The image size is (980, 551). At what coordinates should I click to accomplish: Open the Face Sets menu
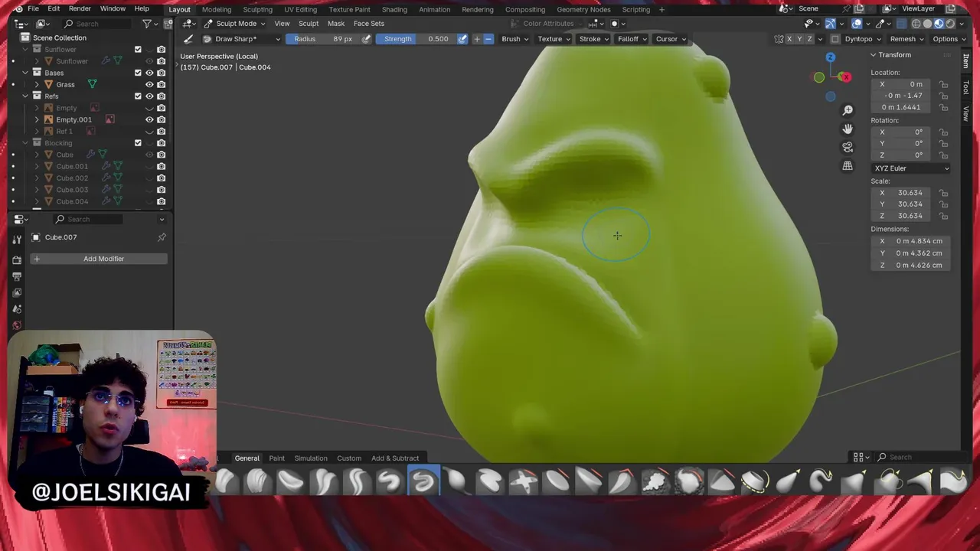pyautogui.click(x=368, y=24)
